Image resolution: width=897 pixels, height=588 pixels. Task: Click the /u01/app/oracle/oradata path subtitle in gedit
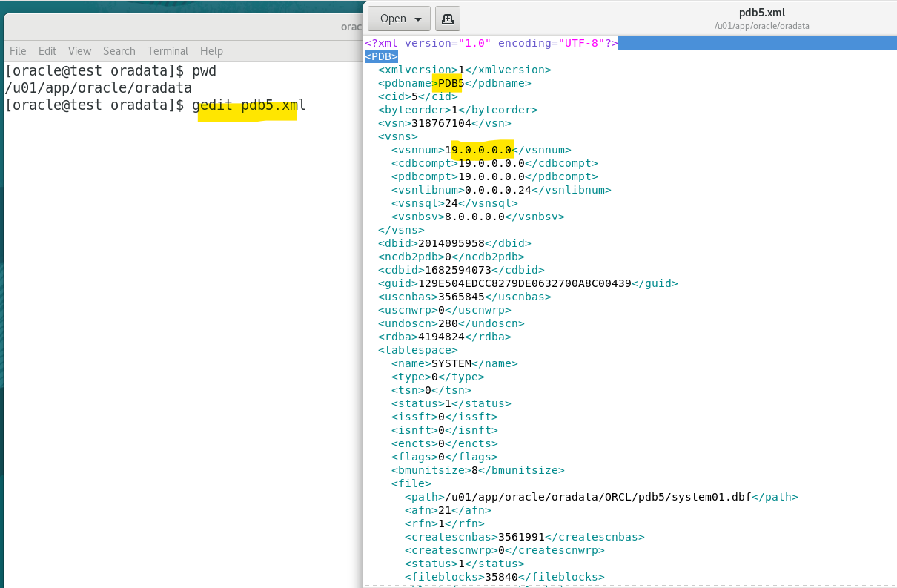[x=762, y=26]
